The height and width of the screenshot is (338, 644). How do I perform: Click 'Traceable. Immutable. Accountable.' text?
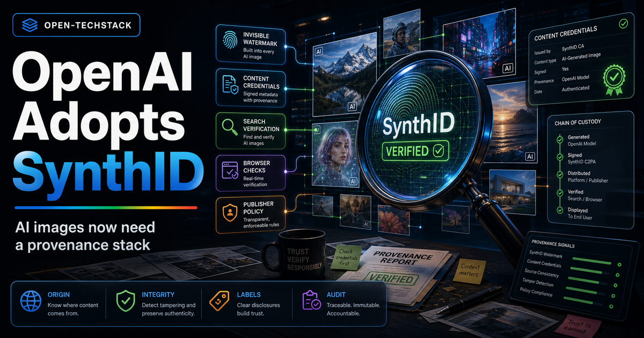point(354,309)
